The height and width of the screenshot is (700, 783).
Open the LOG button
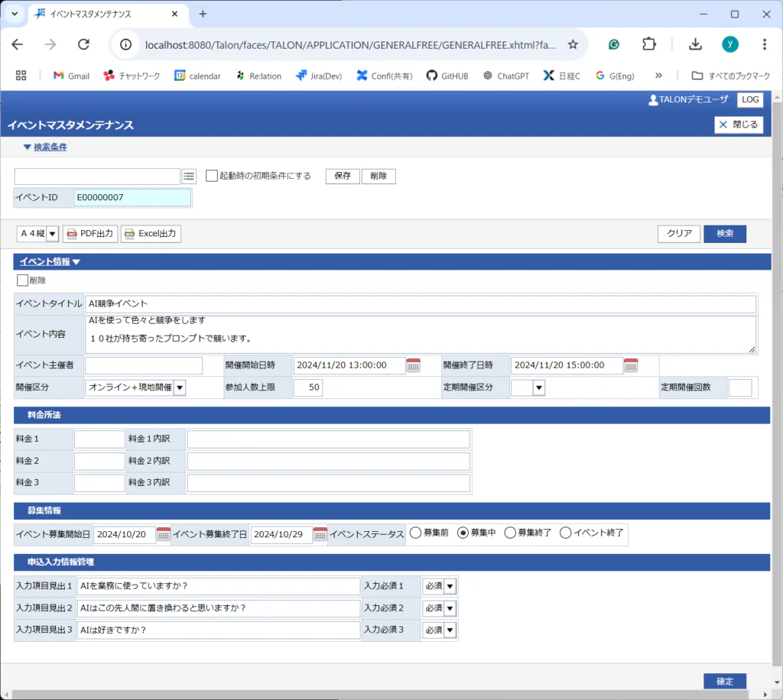click(x=750, y=100)
